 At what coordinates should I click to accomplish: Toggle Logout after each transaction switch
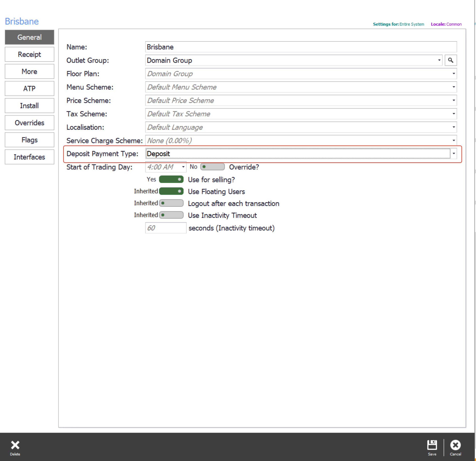(171, 203)
